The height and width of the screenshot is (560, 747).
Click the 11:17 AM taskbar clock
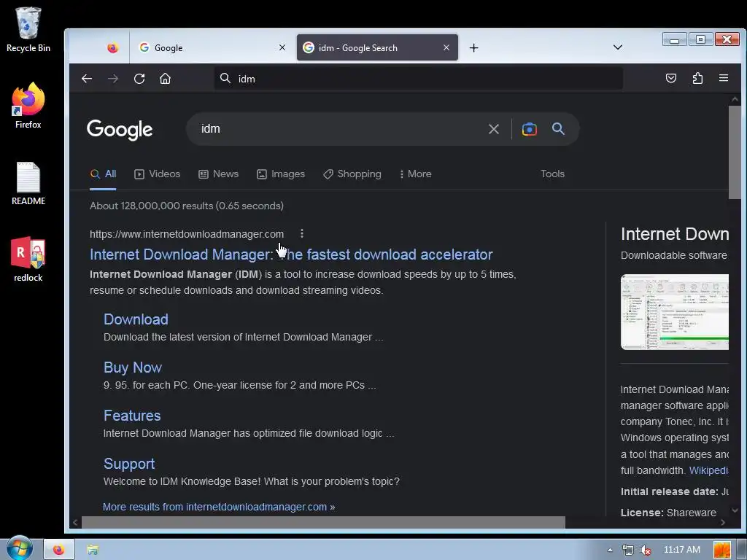click(682, 550)
